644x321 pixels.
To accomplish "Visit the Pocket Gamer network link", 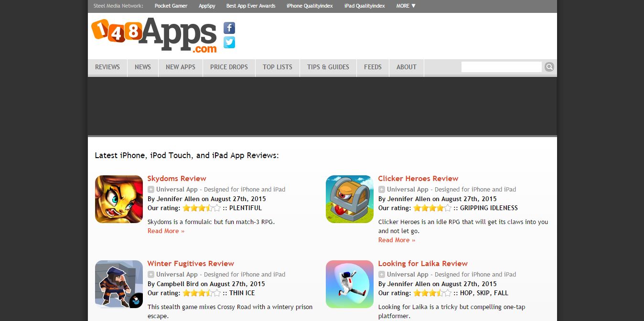I will coord(171,6).
